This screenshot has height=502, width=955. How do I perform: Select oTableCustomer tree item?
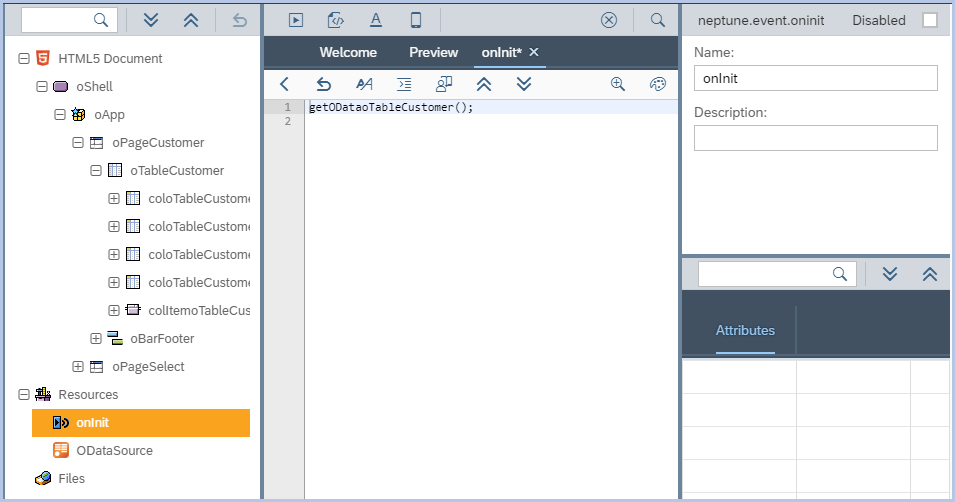pos(177,171)
